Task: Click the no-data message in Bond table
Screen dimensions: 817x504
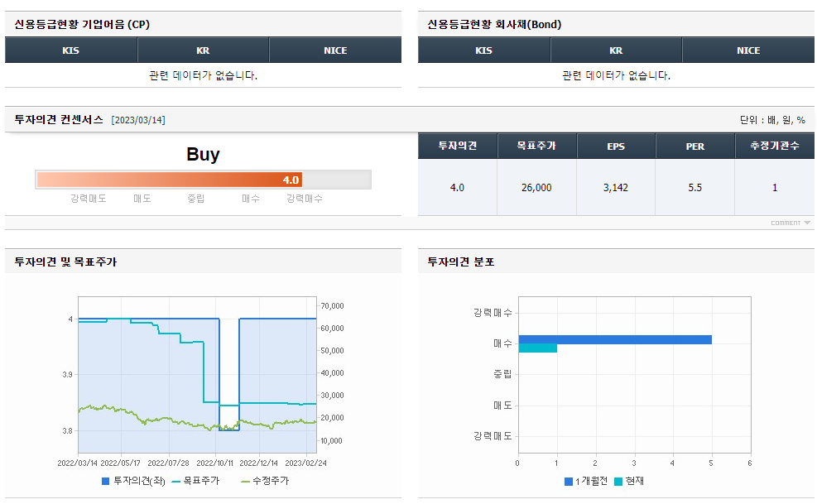Action: [616, 75]
